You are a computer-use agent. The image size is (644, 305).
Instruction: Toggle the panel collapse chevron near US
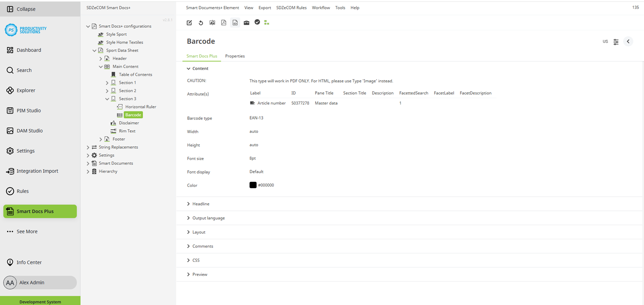[628, 41]
